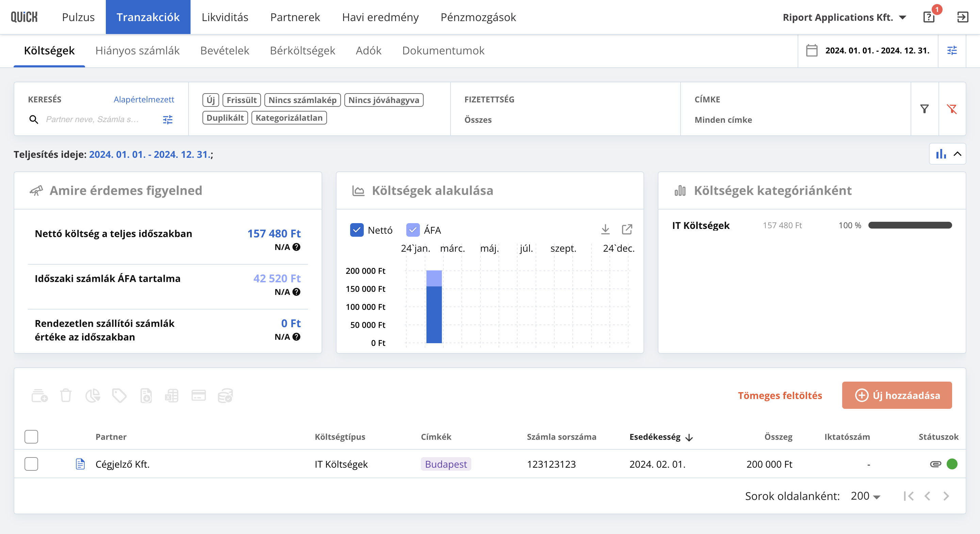The height and width of the screenshot is (534, 980).
Task: Click the Budapest tag
Action: [x=446, y=464]
